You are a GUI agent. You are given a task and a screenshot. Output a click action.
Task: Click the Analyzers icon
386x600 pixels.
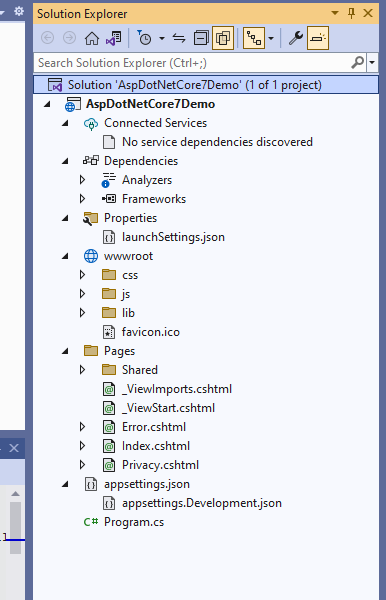(x=108, y=180)
